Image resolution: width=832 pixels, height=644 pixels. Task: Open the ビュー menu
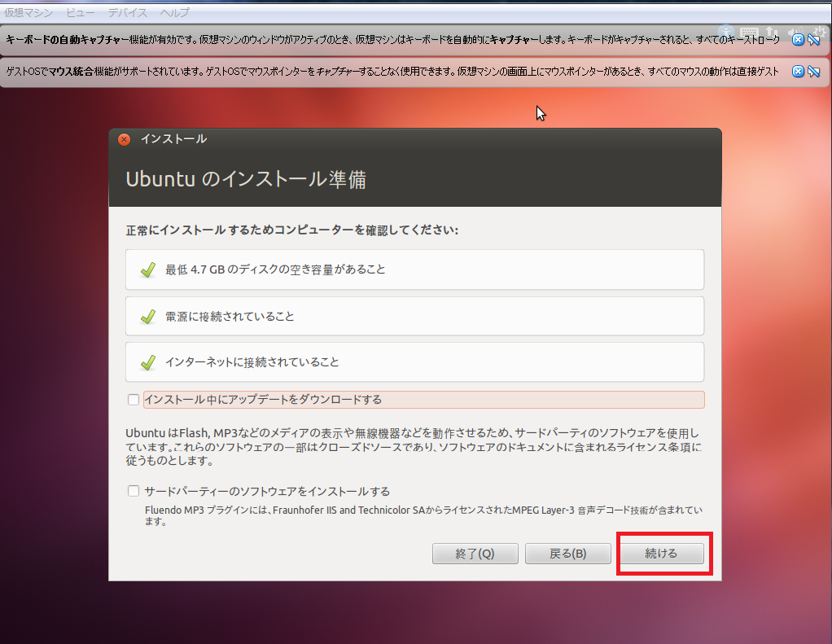[80, 12]
